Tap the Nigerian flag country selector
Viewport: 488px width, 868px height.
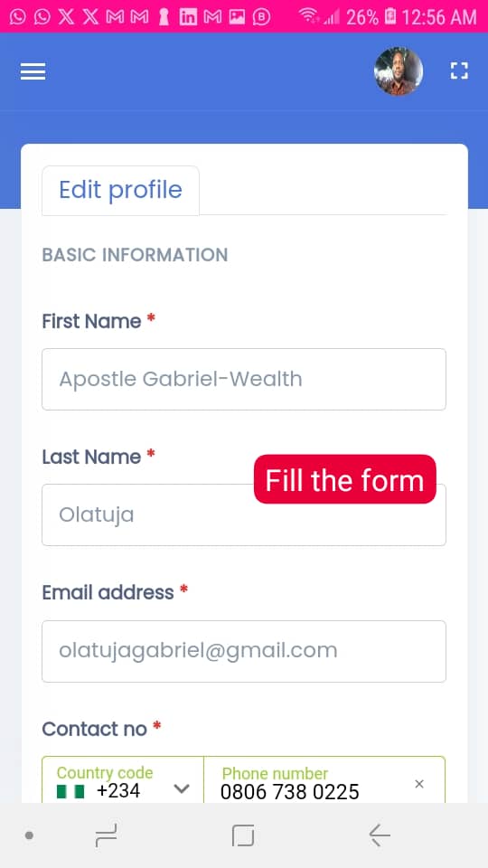[70, 792]
